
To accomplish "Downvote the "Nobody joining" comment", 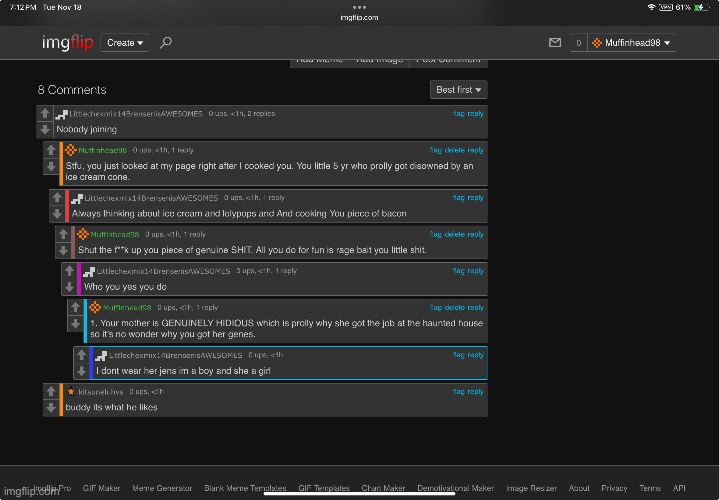I will 44,130.
